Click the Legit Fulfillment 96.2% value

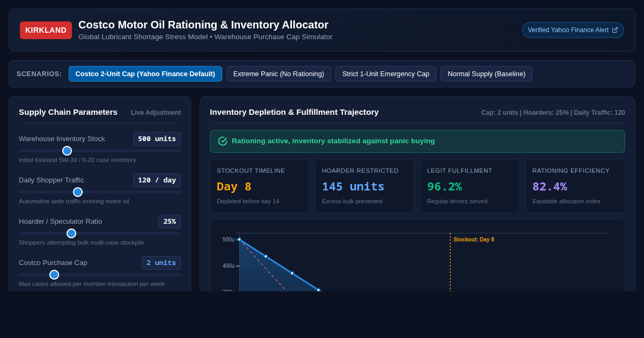pos(444,187)
